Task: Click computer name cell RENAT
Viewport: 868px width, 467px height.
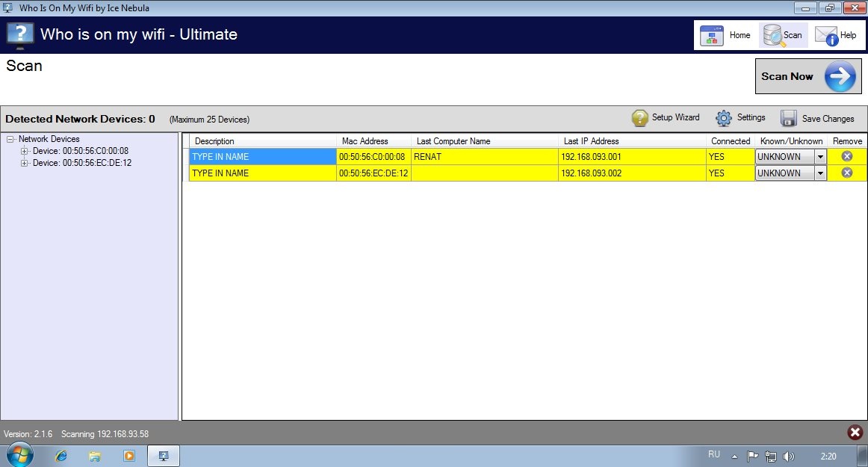Action: click(x=484, y=157)
